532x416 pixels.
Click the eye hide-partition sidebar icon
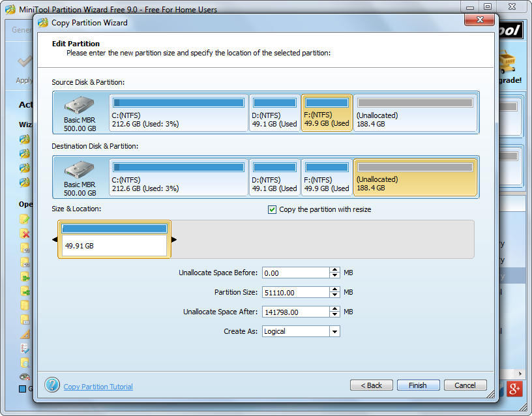tap(25, 377)
